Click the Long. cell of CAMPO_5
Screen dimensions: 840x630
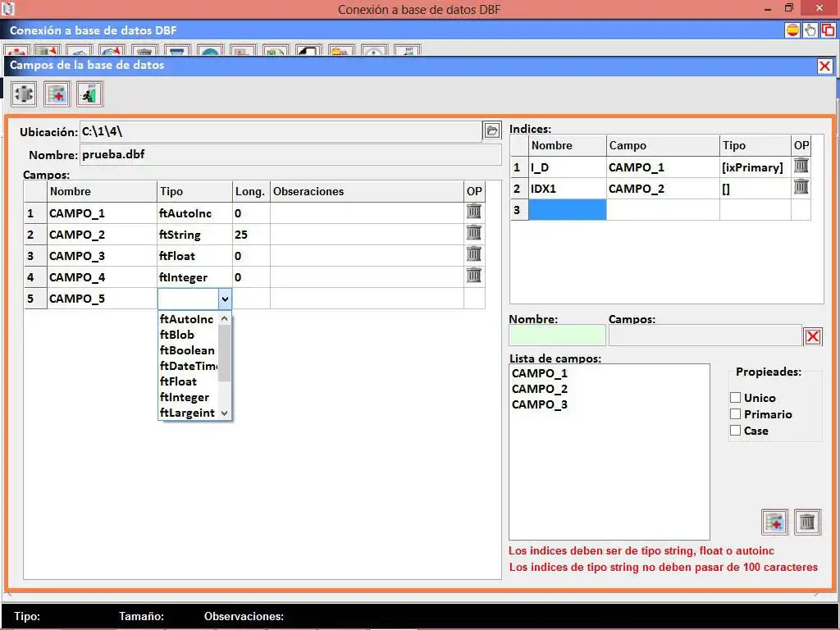(251, 299)
